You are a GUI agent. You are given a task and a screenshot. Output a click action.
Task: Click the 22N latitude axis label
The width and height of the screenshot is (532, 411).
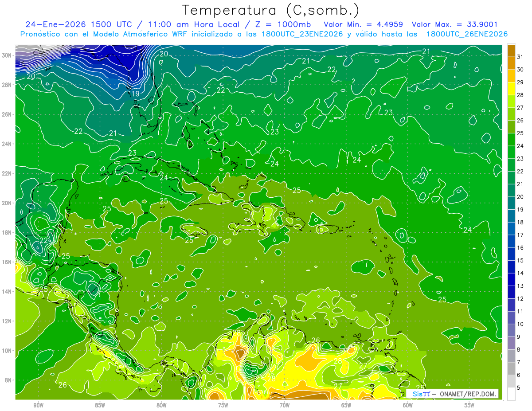coord(8,173)
